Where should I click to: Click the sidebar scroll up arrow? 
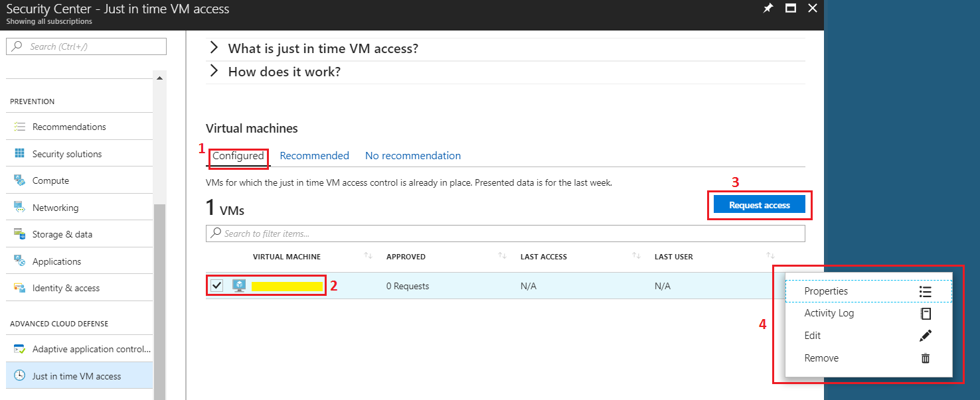[159, 78]
